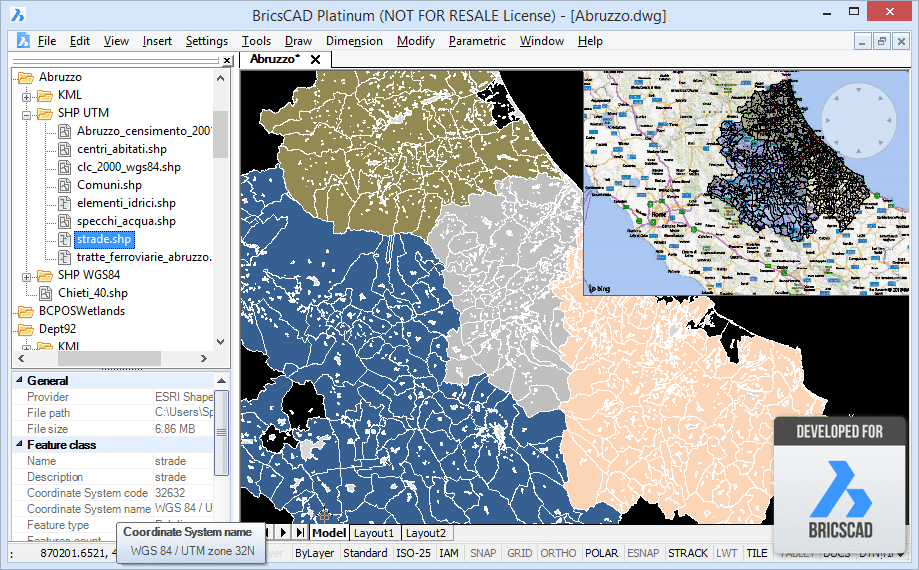Collapse the Feature class properties section
This screenshot has width=919, height=570.
coord(19,445)
